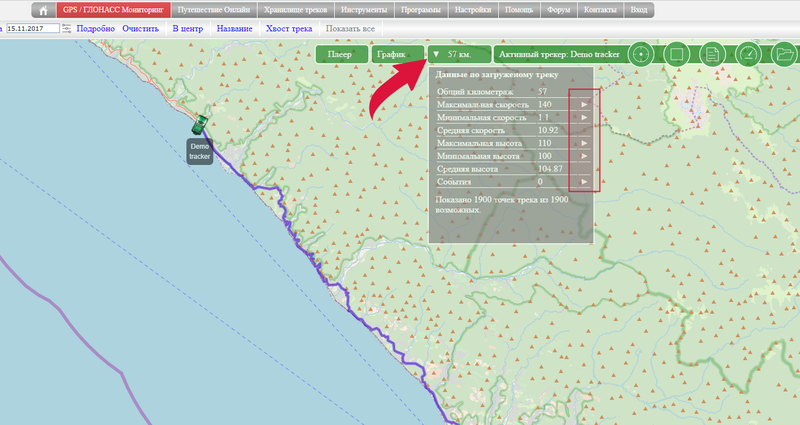Click the arrow next to Максимальная высота
The height and width of the screenshot is (425, 800).
(584, 143)
